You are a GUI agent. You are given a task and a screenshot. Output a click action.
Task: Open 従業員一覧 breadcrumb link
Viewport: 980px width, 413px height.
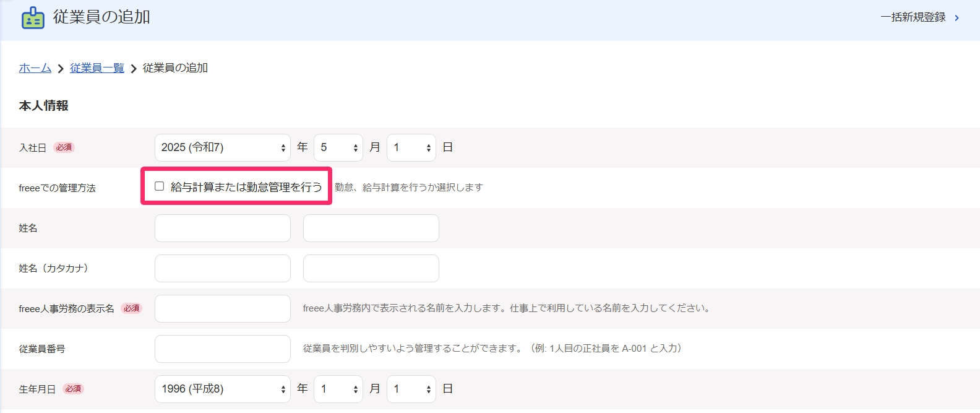click(x=97, y=68)
